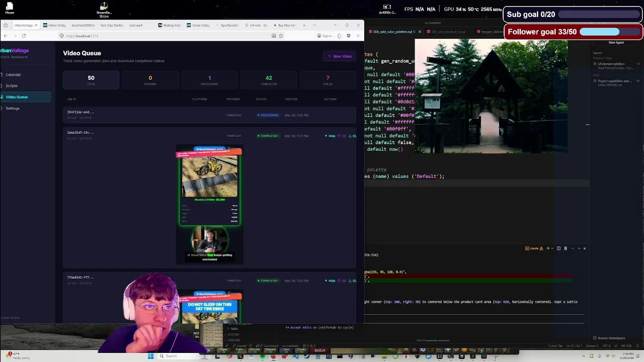Maximize the terminal panel with caret
Screen dimensions: 644x362
[x=579, y=248]
